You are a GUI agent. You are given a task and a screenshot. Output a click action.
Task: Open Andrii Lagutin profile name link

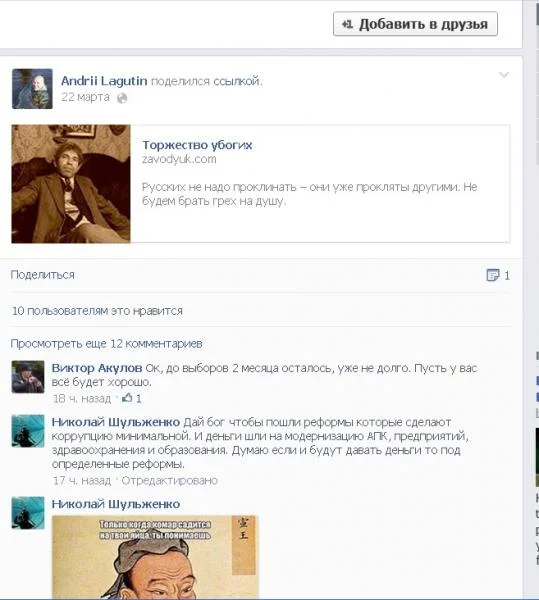click(104, 81)
